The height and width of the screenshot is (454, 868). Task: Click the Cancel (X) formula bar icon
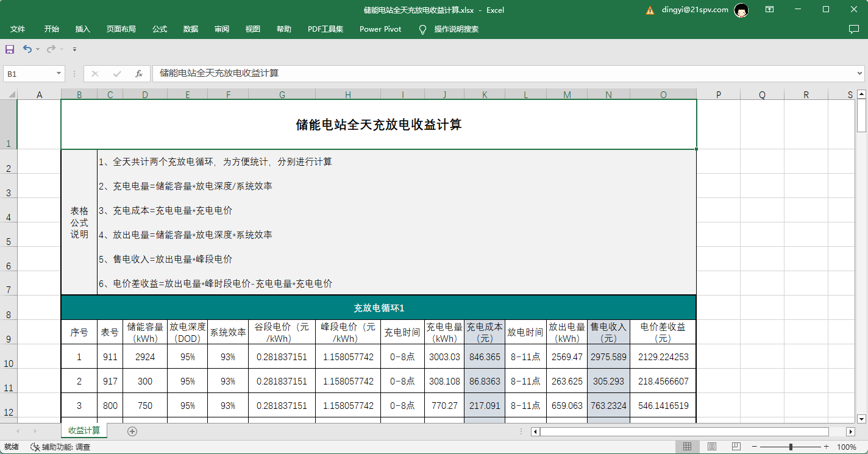(95, 74)
